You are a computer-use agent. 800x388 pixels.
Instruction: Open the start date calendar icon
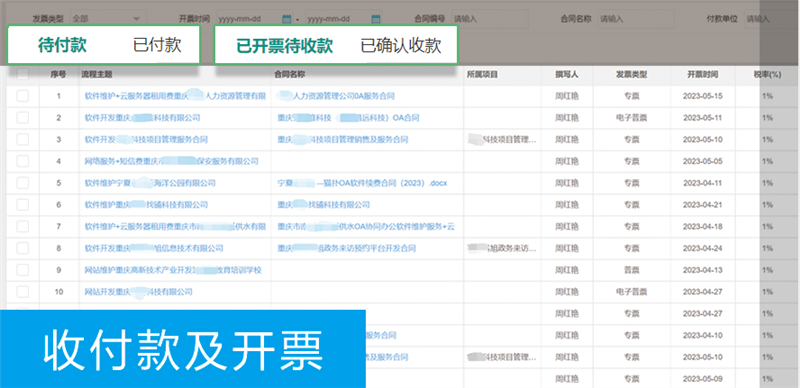coord(287,19)
